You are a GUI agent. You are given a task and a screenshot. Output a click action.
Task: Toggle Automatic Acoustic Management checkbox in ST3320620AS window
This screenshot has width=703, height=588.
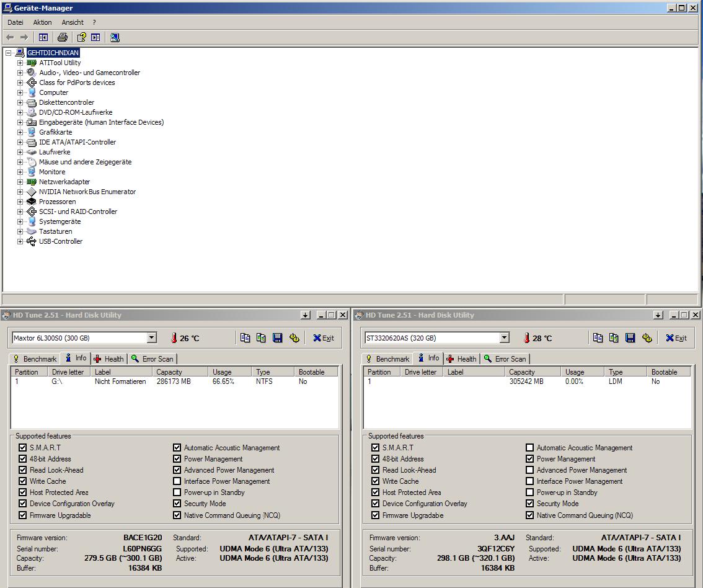coord(529,447)
